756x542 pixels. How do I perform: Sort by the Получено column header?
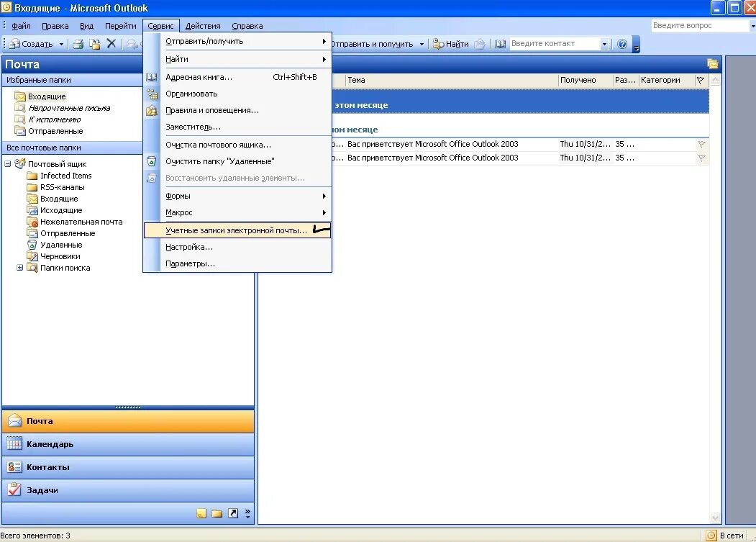click(x=586, y=80)
